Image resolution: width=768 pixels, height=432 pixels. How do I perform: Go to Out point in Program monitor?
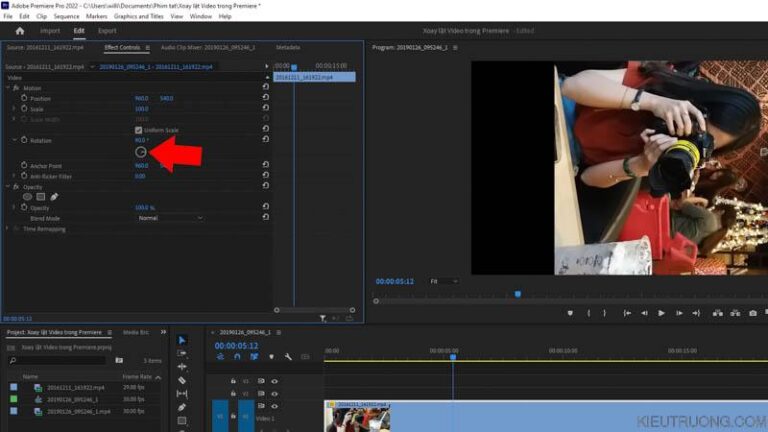point(696,313)
